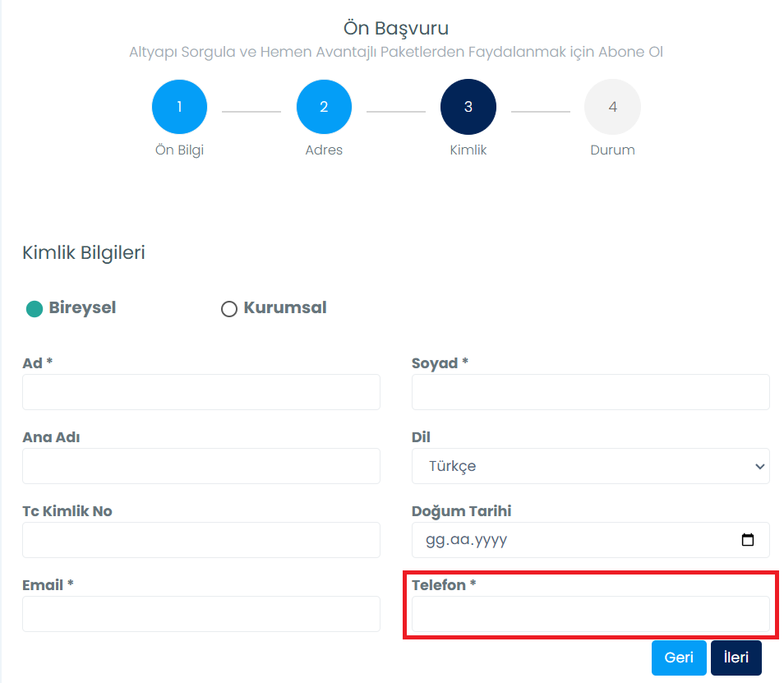Expand the Dil language dropdown
784x683 pixels.
coord(591,466)
